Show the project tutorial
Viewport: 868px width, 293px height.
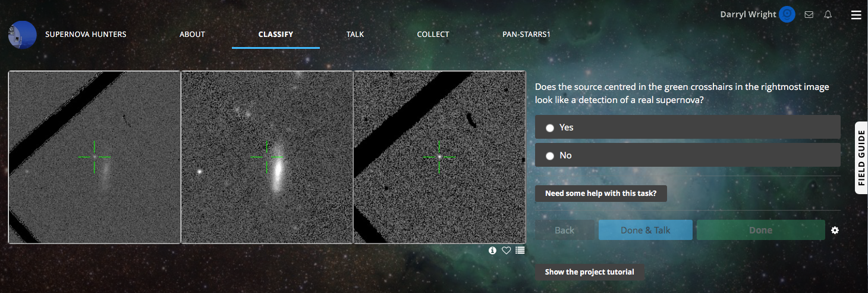click(x=590, y=272)
